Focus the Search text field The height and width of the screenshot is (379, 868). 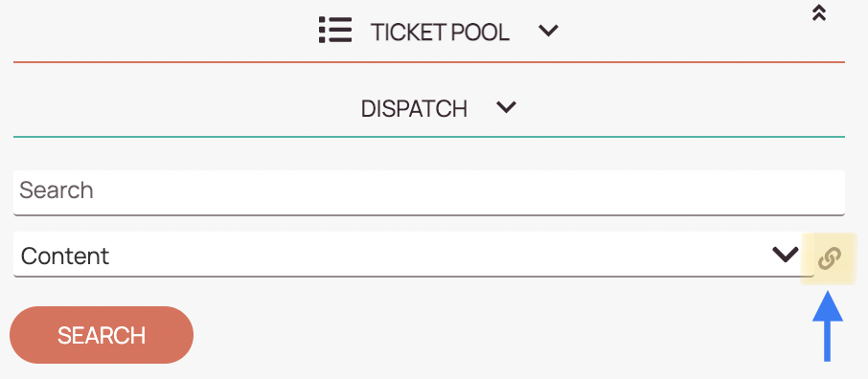point(429,192)
